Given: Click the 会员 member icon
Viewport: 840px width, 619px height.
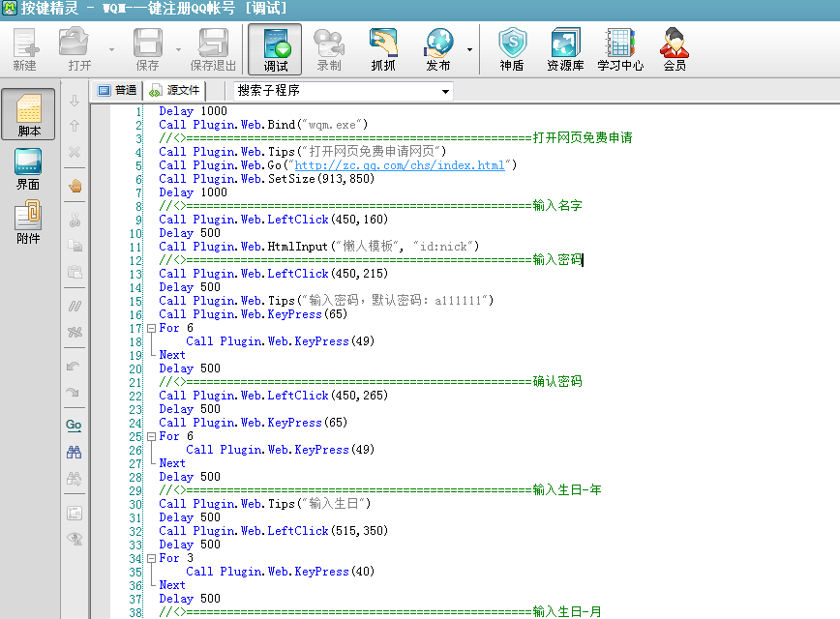Looking at the screenshot, I should (675, 48).
